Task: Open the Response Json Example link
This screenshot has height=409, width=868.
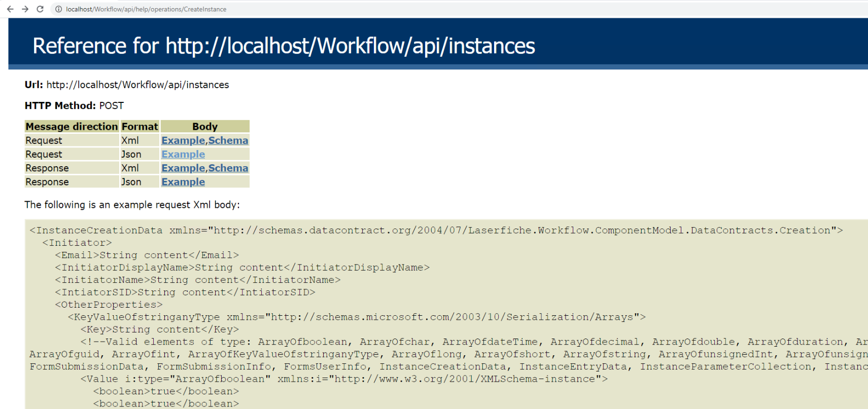Action: (x=183, y=181)
